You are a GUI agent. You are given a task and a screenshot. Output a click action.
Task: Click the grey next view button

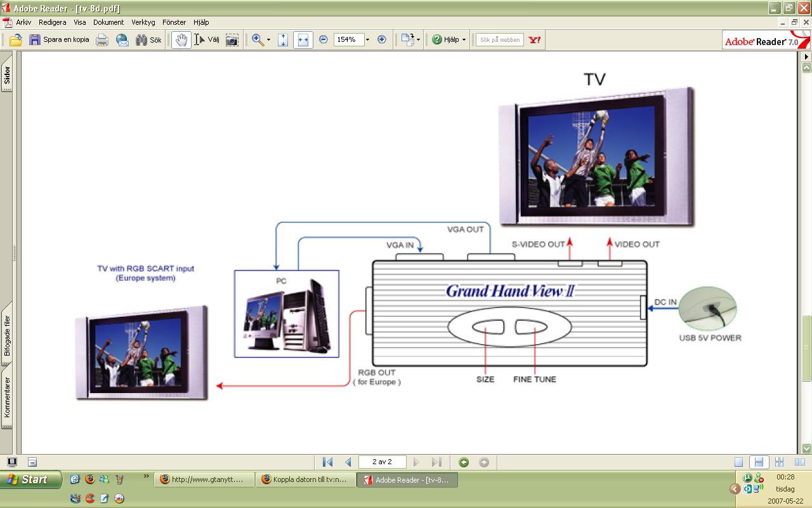pyautogui.click(x=484, y=462)
